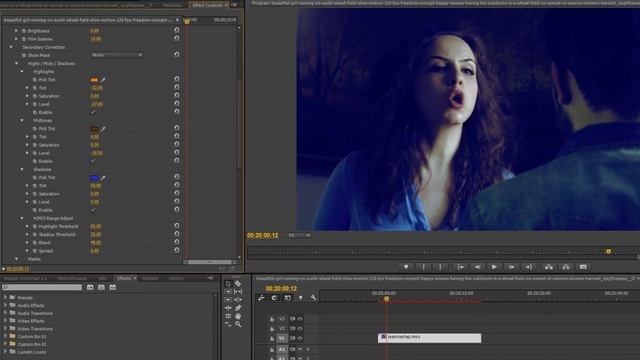Click Export Frame camera button
640x360 pixels.
[x=583, y=267]
